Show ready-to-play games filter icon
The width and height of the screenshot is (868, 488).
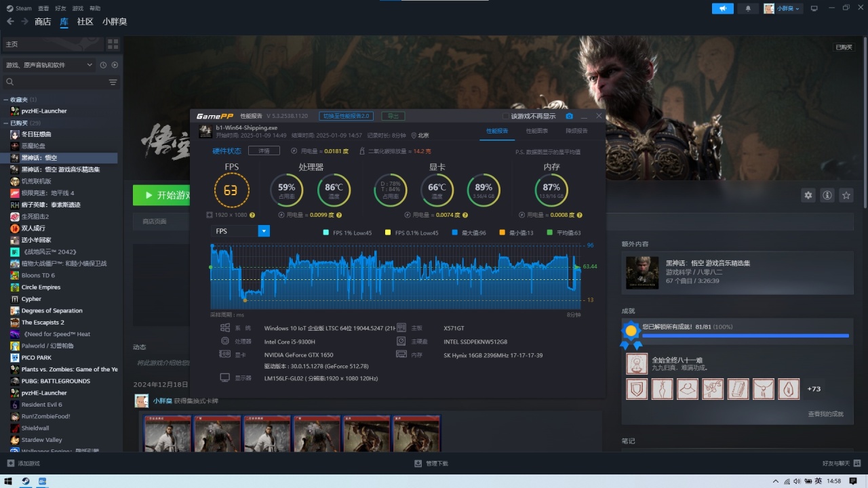click(115, 65)
